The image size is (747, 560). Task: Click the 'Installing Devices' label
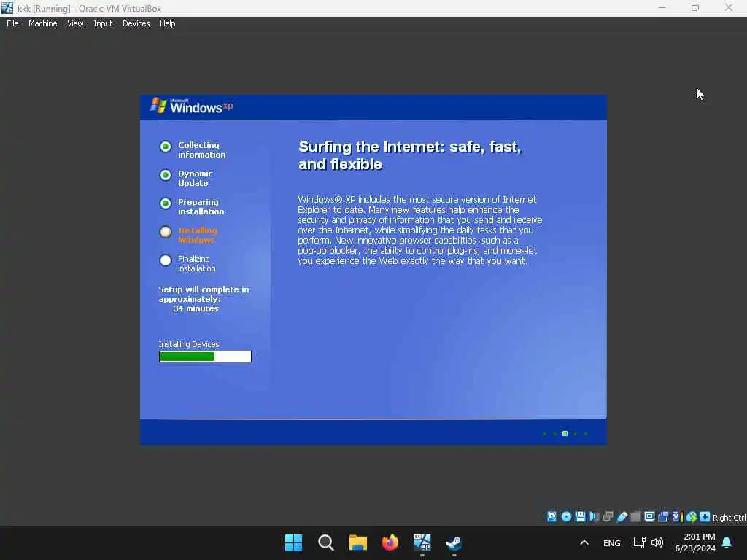[x=189, y=344]
